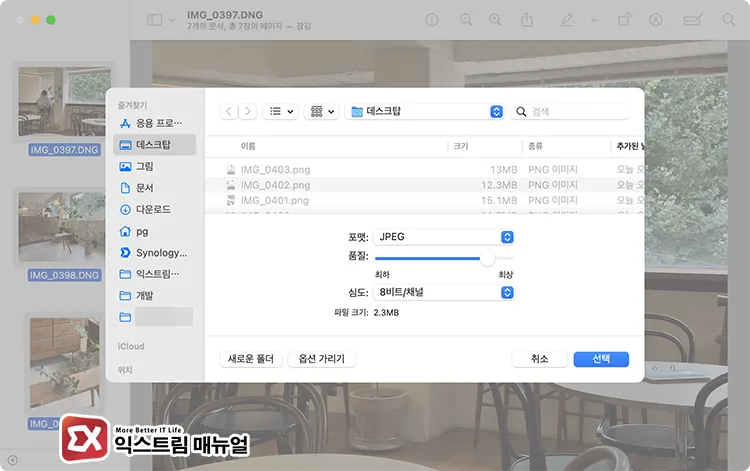Expand highlight color options chevron

click(x=594, y=20)
